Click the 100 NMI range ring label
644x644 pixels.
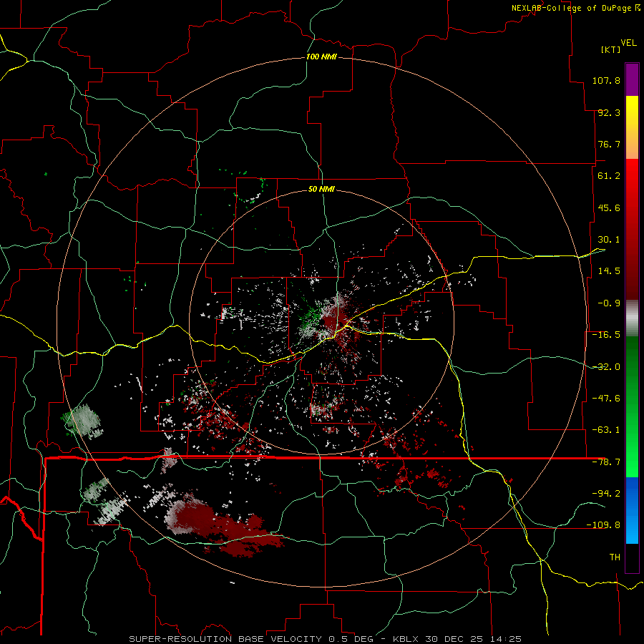pyautogui.click(x=321, y=57)
